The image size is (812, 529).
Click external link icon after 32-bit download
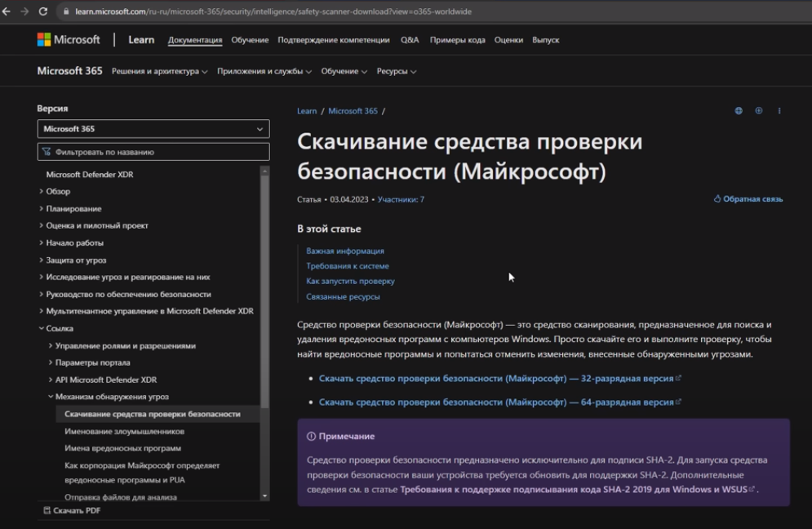point(678,378)
